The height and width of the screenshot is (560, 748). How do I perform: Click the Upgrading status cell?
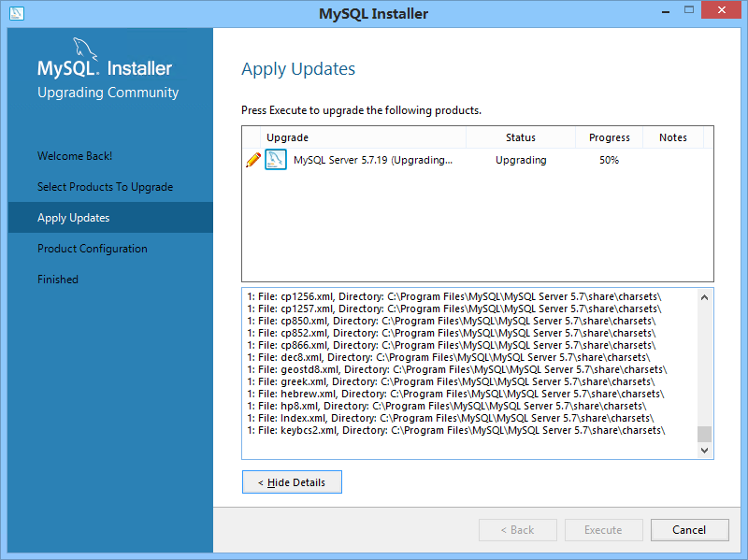521,160
